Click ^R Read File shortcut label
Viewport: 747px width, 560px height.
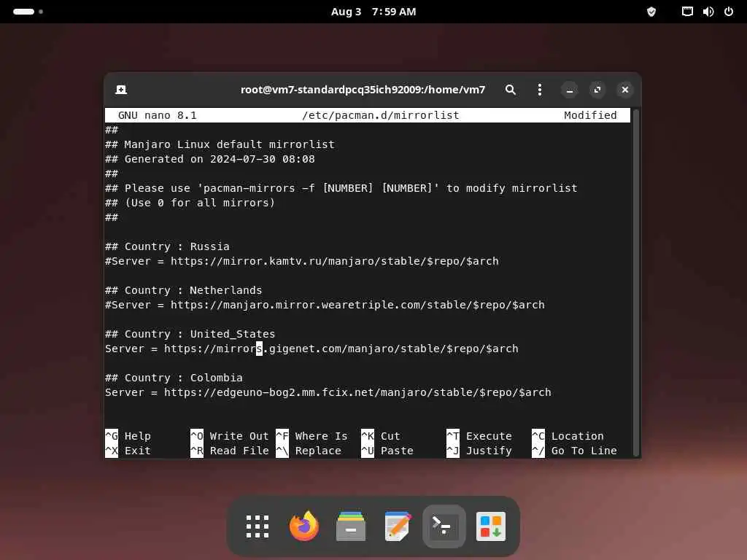(x=230, y=451)
